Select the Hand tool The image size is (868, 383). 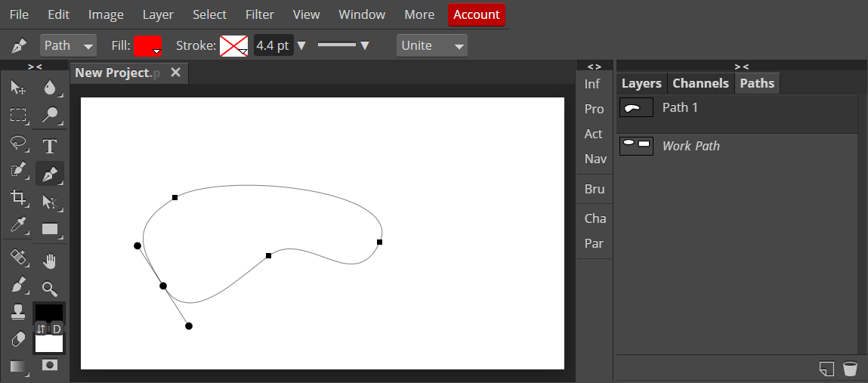click(51, 260)
